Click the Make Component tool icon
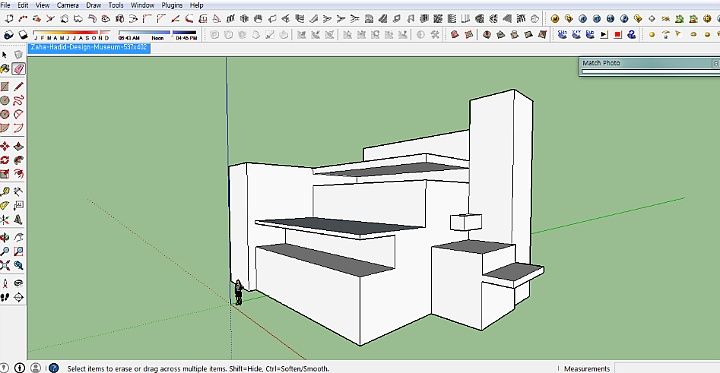The width and height of the screenshot is (720, 373). (18, 55)
